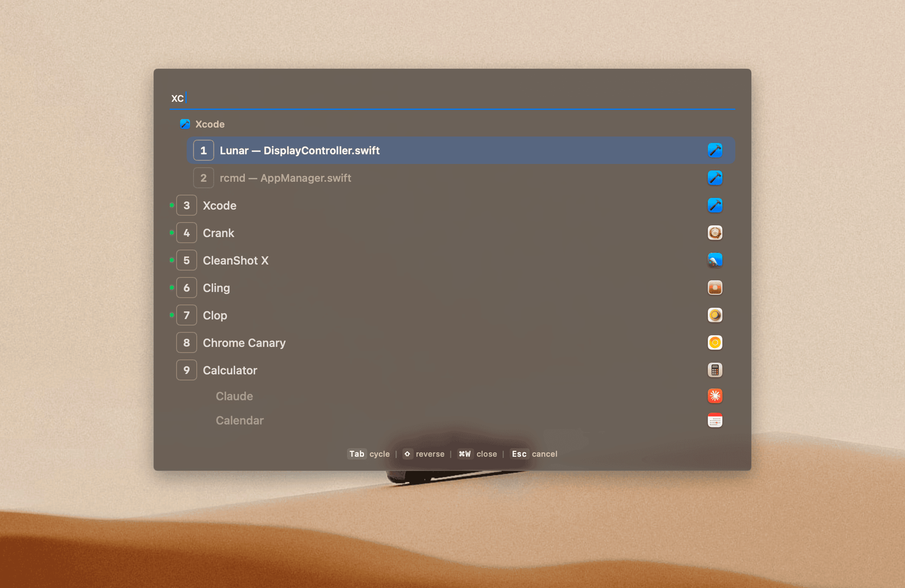Switch to the Cling app

coord(452,287)
